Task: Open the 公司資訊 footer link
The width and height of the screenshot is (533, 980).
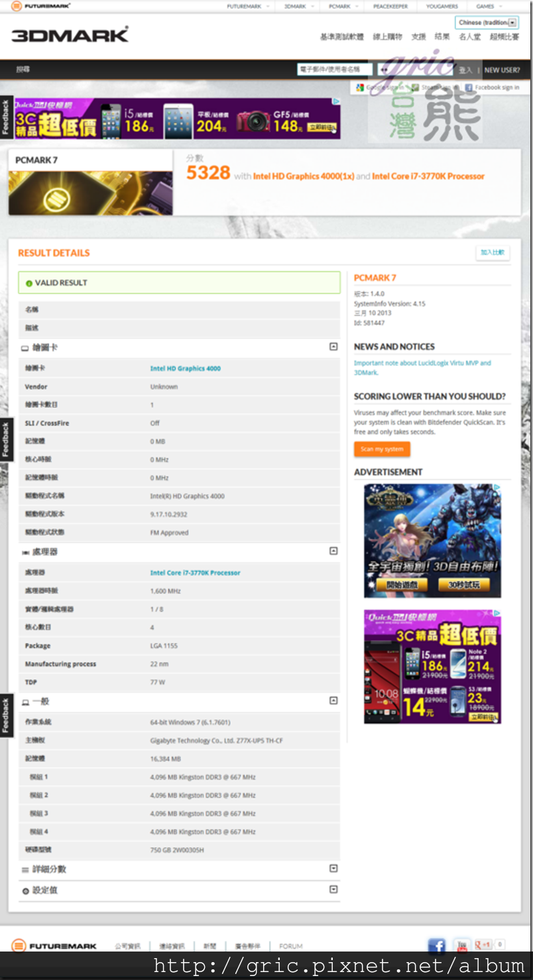Action: click(x=127, y=946)
